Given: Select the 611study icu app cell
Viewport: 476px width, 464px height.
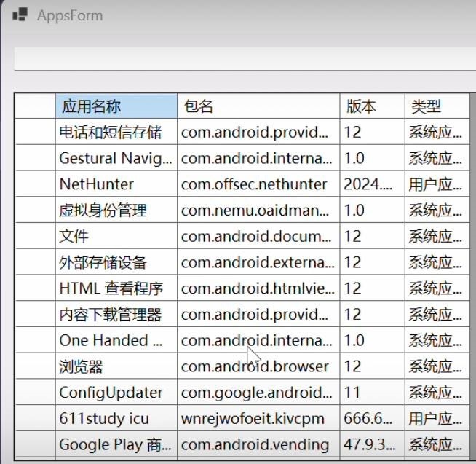Looking at the screenshot, I should [116, 419].
